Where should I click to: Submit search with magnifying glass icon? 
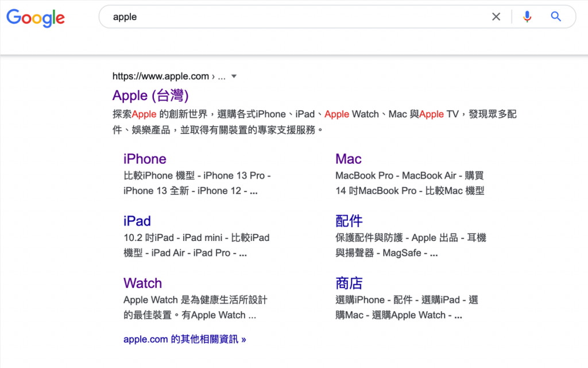pos(556,17)
